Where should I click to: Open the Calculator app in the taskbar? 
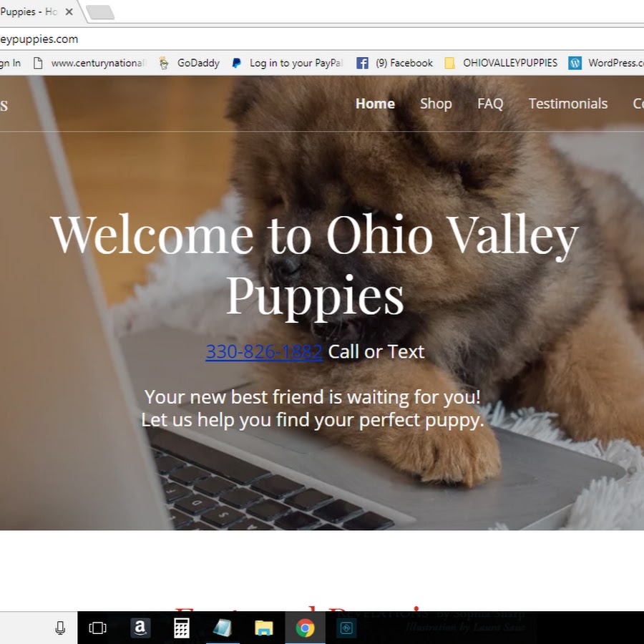pyautogui.click(x=181, y=628)
